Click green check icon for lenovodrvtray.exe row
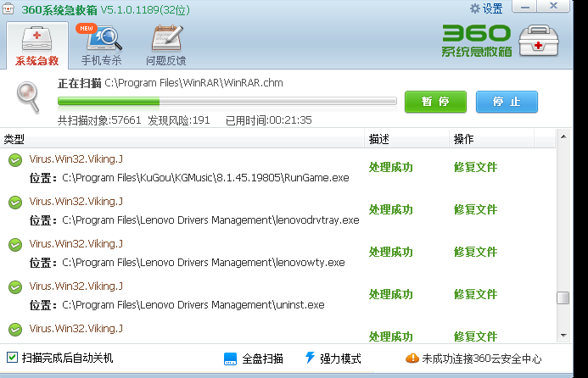 coord(15,203)
